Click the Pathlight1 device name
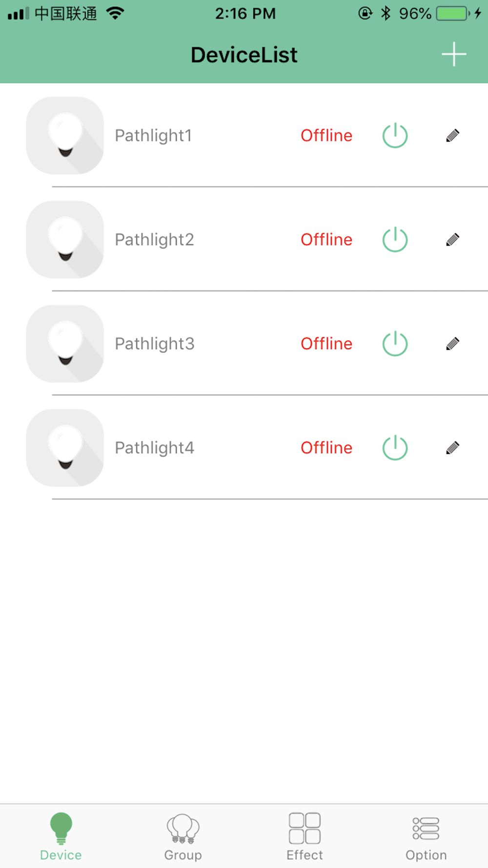This screenshot has height=868, width=488. [153, 135]
